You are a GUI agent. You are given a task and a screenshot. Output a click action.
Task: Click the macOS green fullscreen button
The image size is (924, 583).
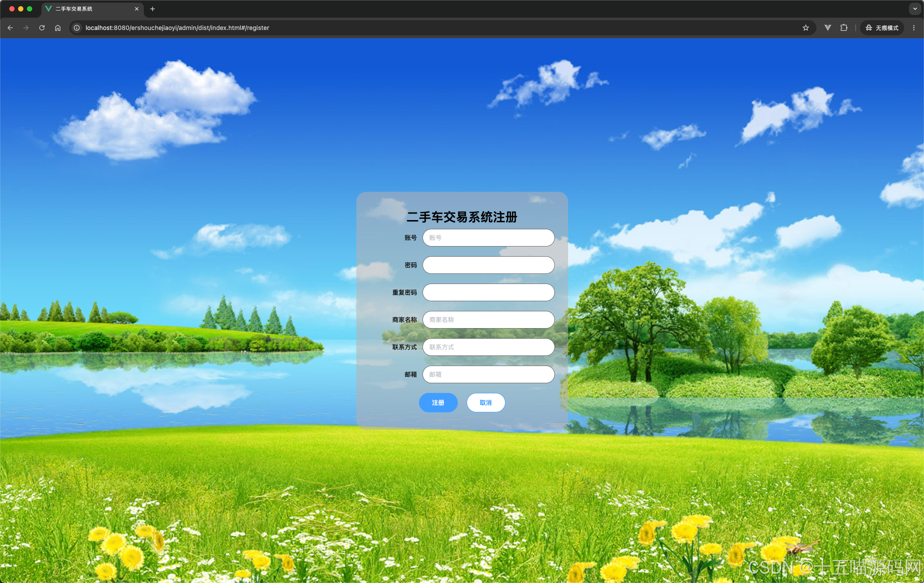(x=30, y=9)
